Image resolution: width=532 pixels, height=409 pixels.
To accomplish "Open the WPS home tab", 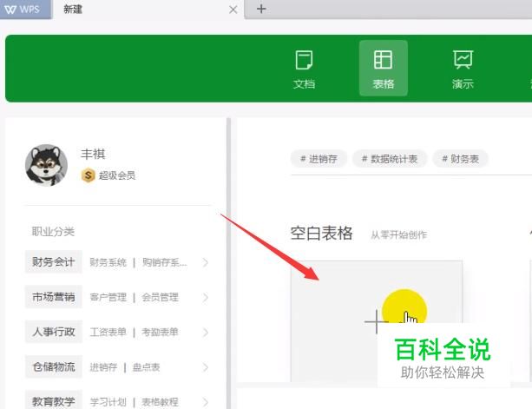I will click(x=25, y=10).
